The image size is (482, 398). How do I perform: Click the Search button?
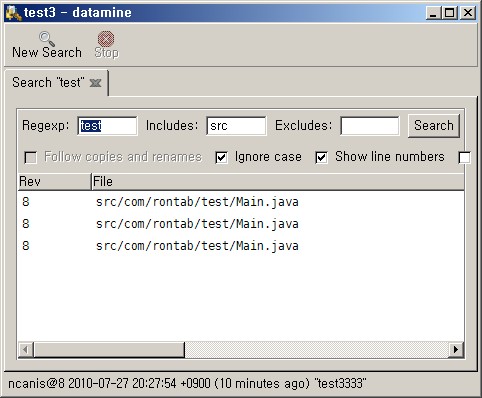pos(434,126)
